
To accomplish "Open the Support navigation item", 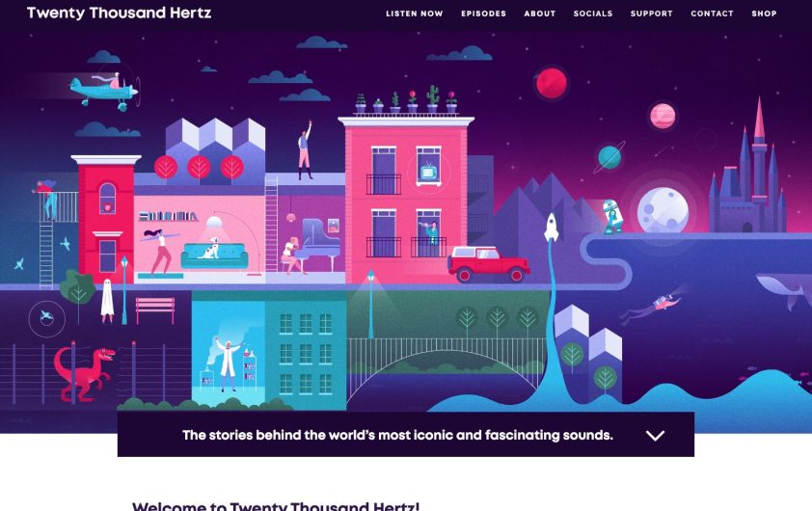I will [652, 13].
